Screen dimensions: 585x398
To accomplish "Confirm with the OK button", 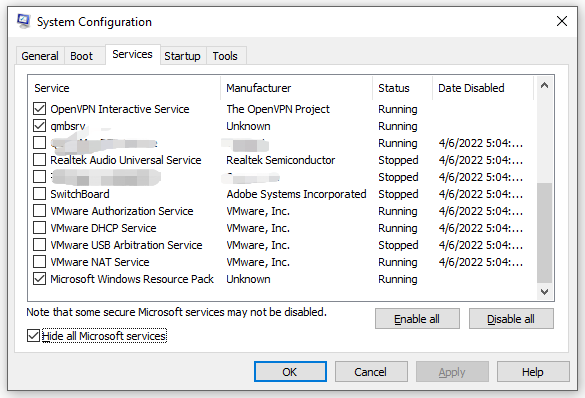I will coord(290,372).
